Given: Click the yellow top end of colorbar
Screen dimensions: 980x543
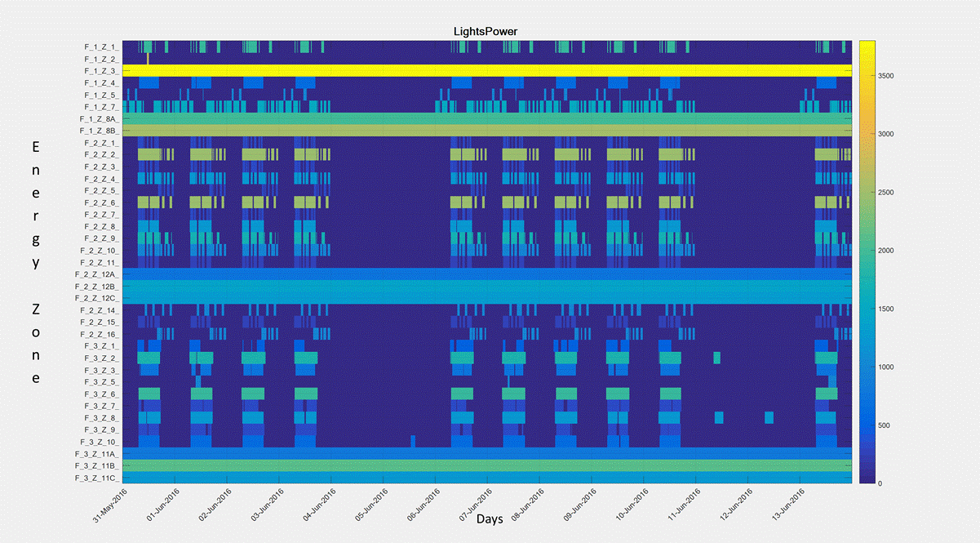Looking at the screenshot, I should point(867,44).
